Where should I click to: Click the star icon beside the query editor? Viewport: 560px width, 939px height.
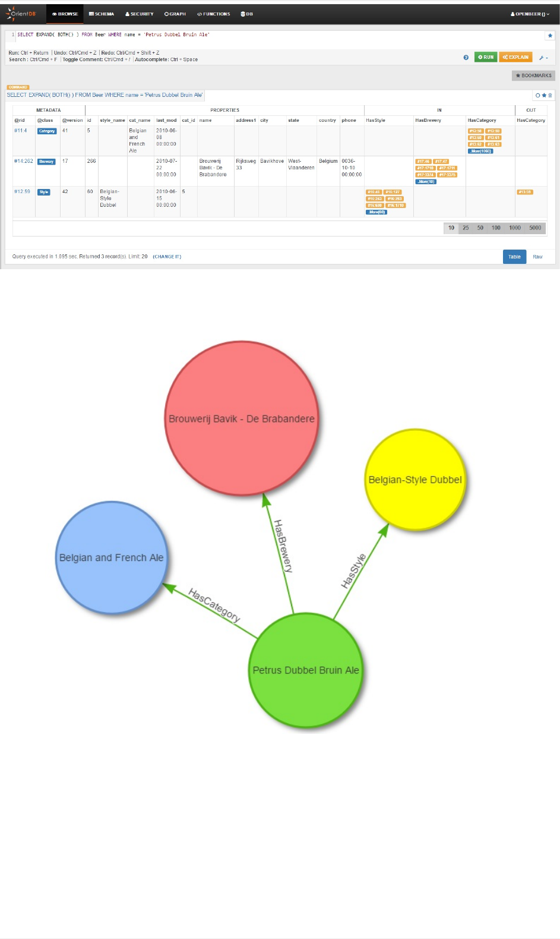[550, 36]
